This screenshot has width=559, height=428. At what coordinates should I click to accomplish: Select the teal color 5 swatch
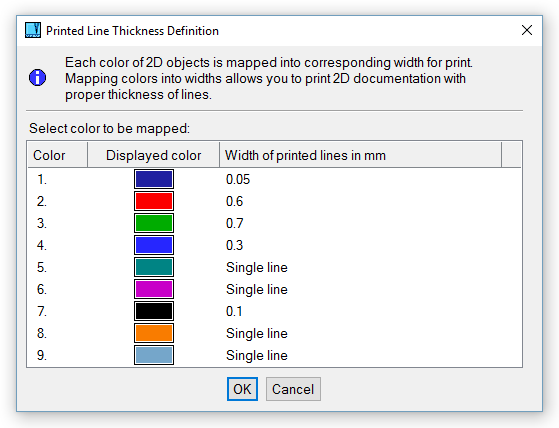tap(154, 267)
